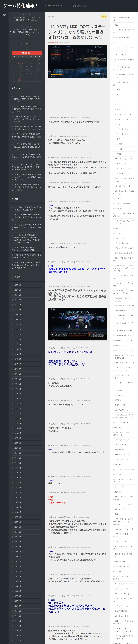
Task: Jump to referenced comment >>254
Action: (x=51, y=266)
